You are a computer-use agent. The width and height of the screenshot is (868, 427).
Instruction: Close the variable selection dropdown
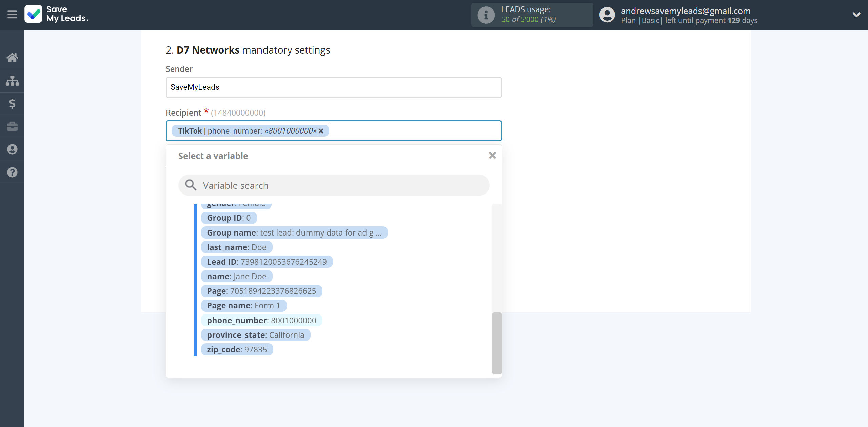coord(492,156)
